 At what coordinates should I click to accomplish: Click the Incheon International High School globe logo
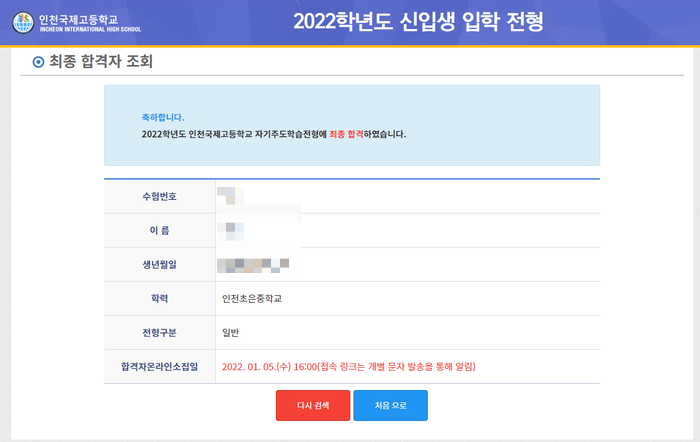(x=23, y=23)
